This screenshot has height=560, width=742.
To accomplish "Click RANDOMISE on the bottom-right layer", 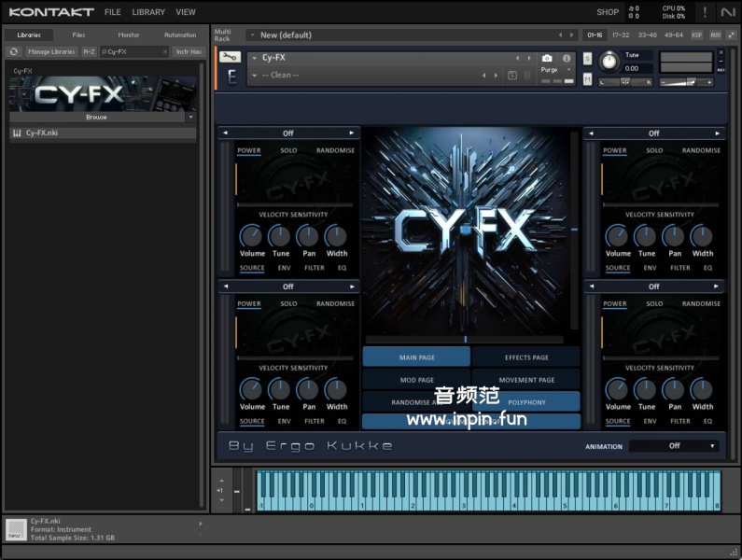I will click(x=701, y=303).
